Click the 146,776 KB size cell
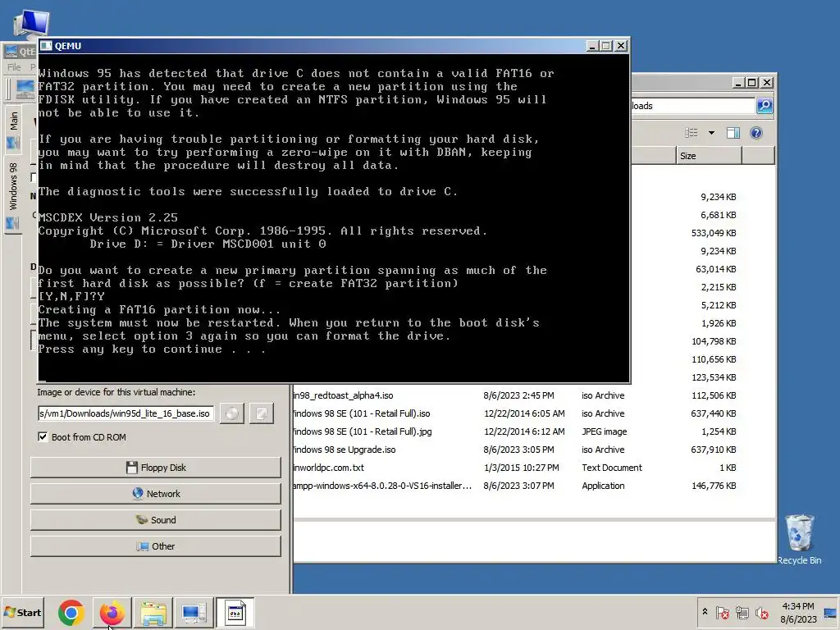The width and height of the screenshot is (840, 630). coord(713,486)
